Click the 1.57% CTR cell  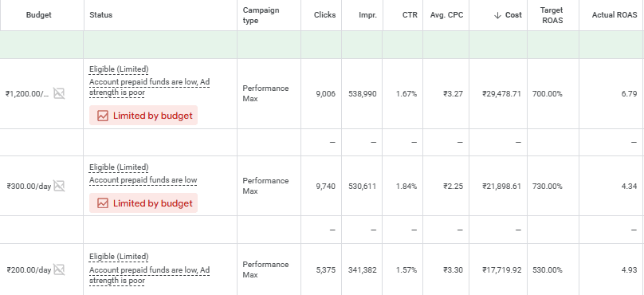[406, 270]
